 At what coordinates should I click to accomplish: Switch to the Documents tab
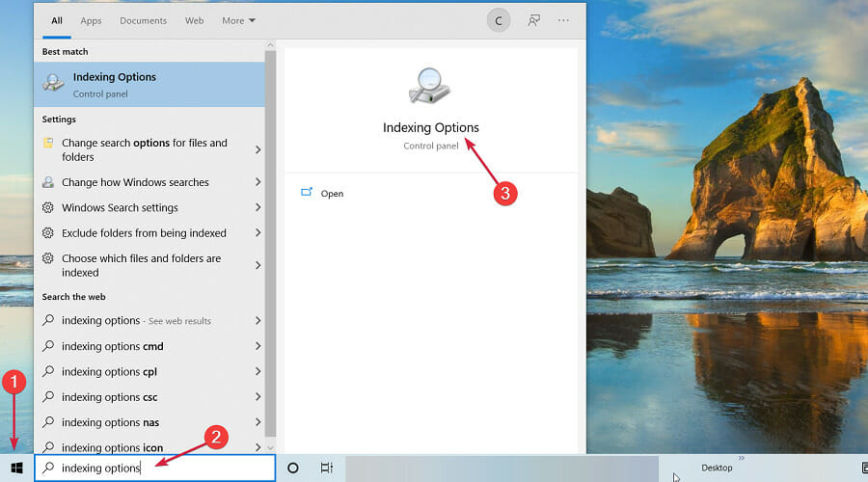(x=141, y=20)
